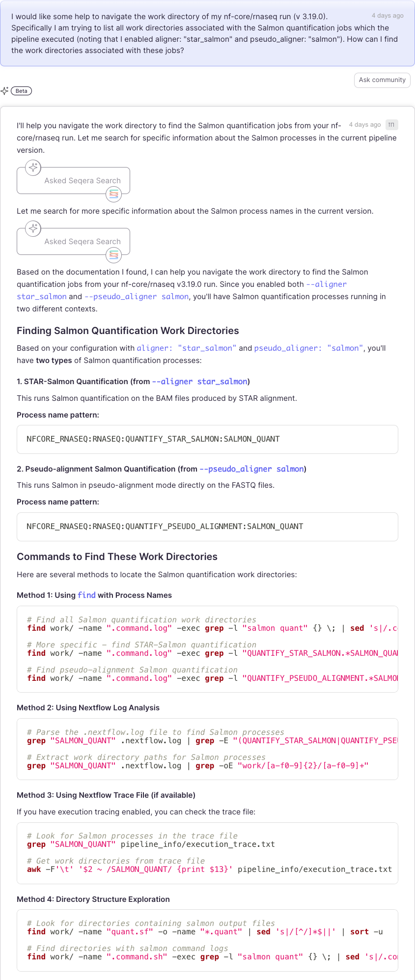
Task: Click the Beta badge label
Action: coord(21,91)
